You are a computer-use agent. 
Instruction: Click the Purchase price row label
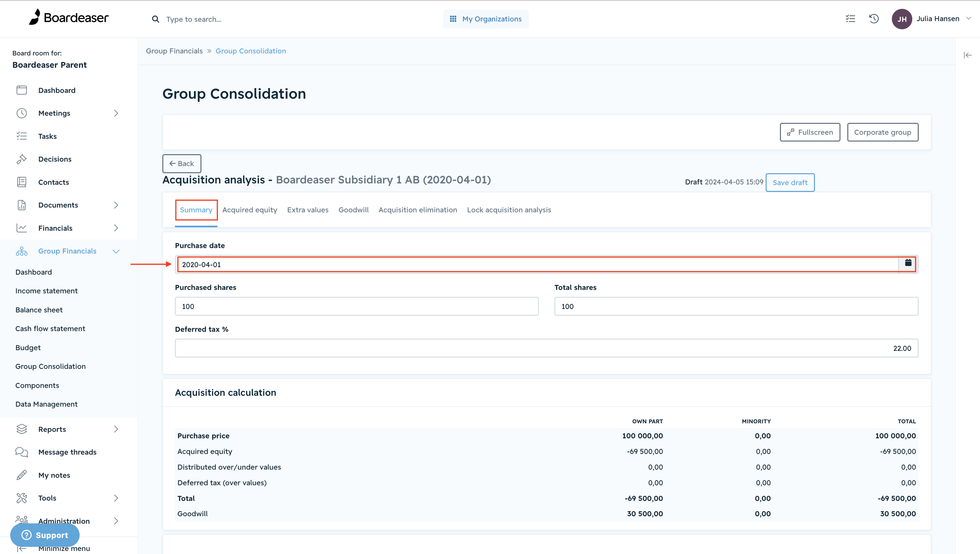[203, 436]
